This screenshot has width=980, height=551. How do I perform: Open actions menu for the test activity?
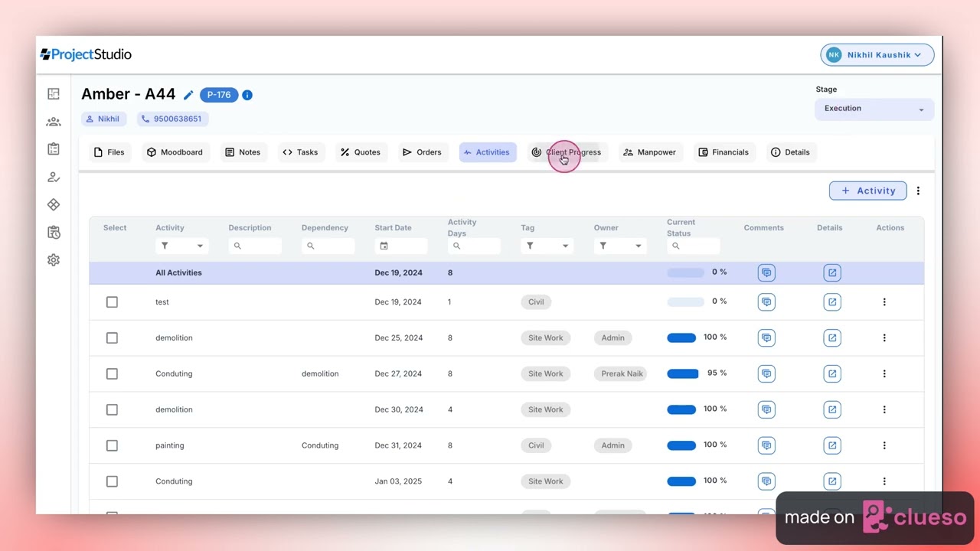click(884, 302)
